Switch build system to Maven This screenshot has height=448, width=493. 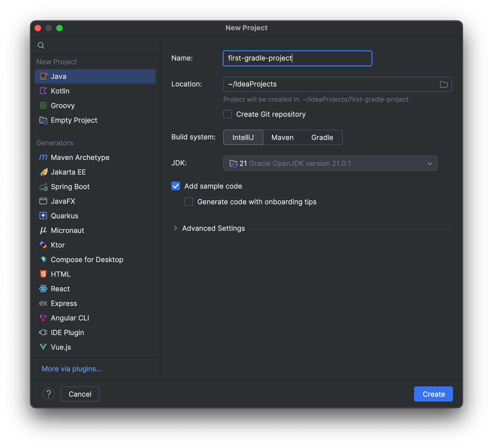click(x=282, y=138)
